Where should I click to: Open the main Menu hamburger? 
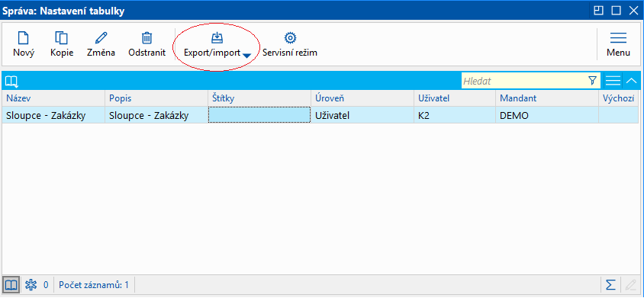point(619,44)
